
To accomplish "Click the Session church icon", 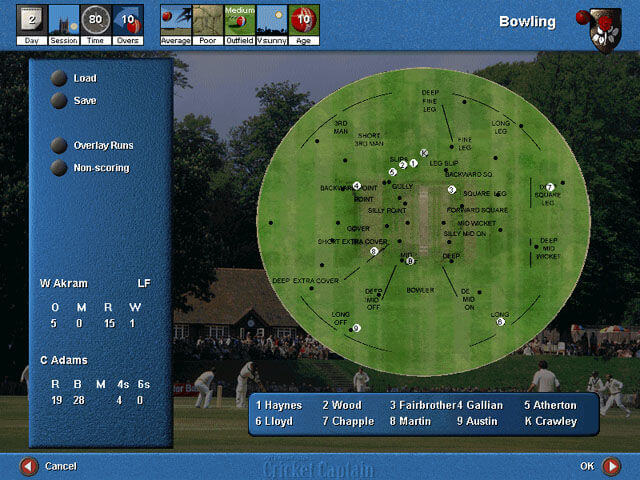I will point(64,19).
